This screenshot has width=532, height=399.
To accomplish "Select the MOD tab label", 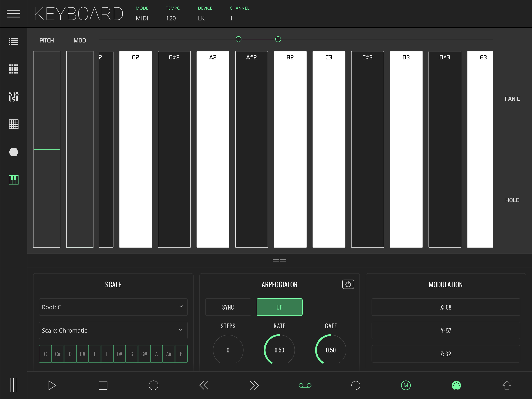I will [80, 41].
